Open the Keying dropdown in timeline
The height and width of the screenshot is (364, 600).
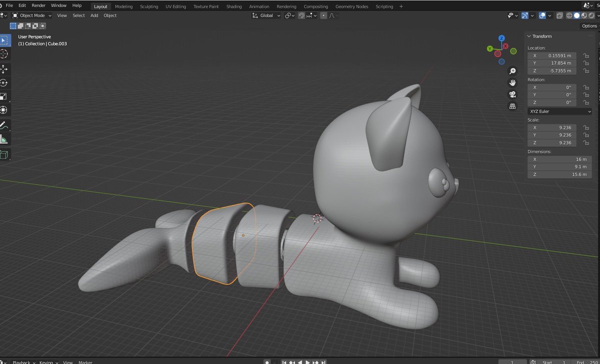(49, 363)
